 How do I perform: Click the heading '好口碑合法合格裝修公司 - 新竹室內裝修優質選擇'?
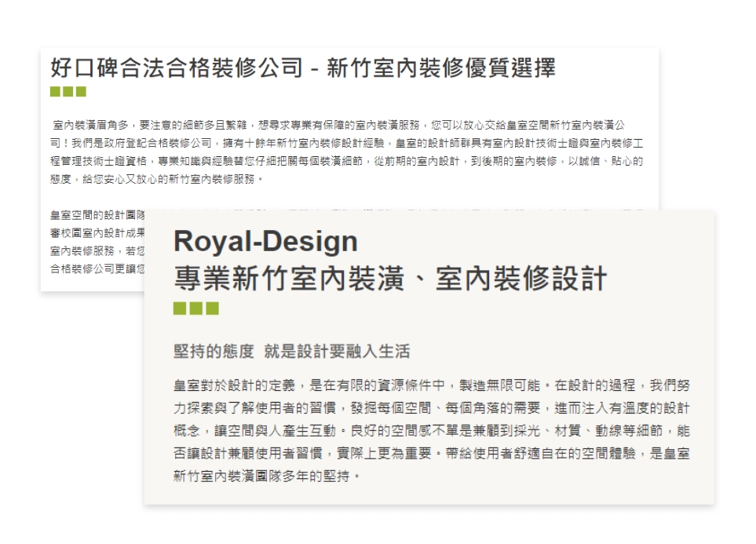point(303,68)
